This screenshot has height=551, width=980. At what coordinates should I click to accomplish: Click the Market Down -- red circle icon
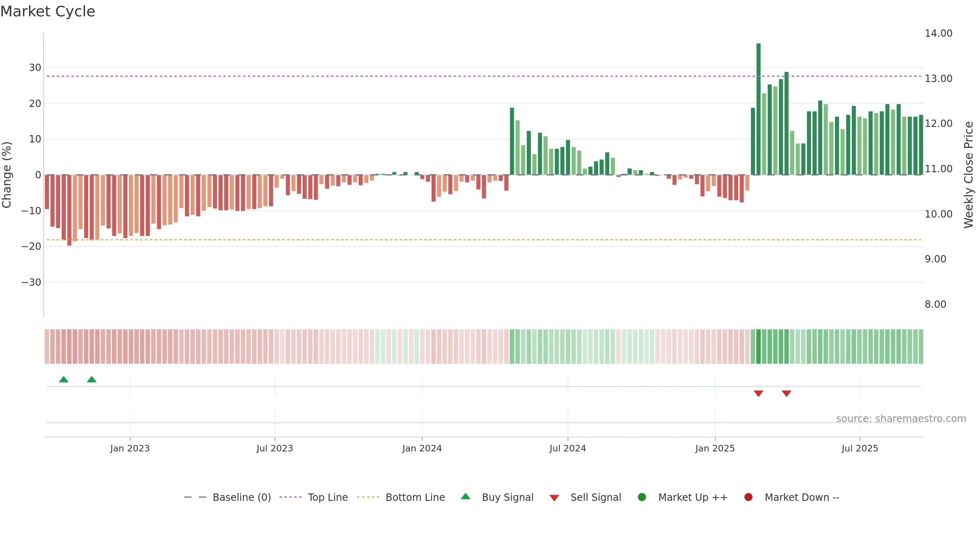point(748,497)
